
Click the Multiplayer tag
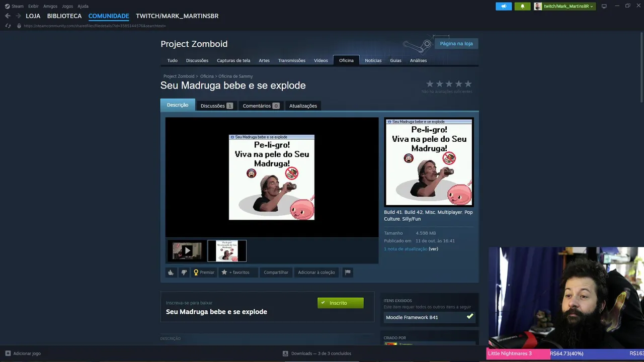coord(449,212)
